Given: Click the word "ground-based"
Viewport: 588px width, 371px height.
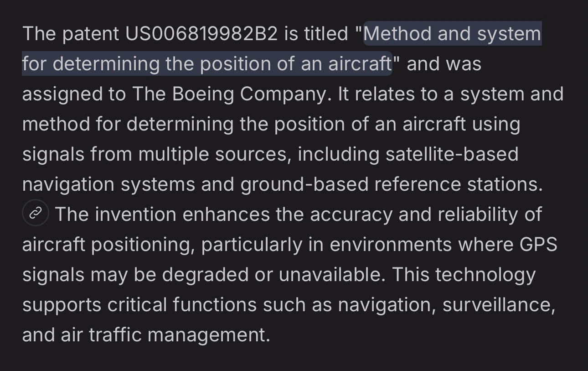Looking at the screenshot, I should click(304, 184).
